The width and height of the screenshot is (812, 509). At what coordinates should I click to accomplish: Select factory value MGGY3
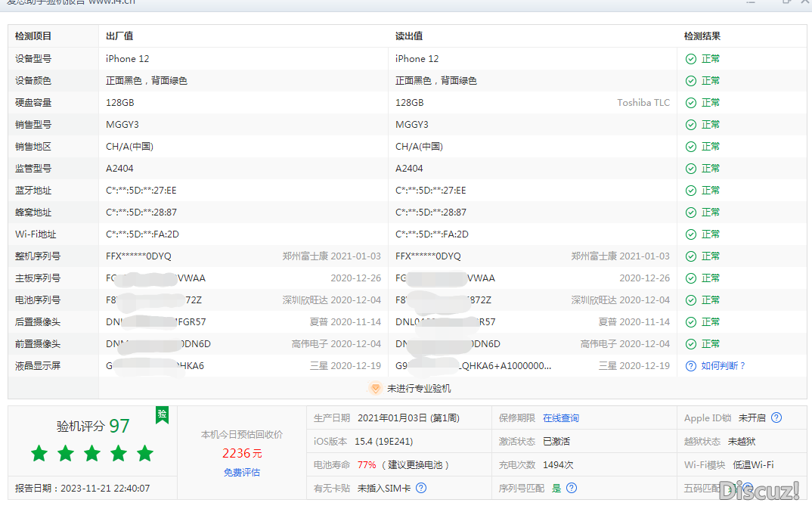pyautogui.click(x=122, y=125)
